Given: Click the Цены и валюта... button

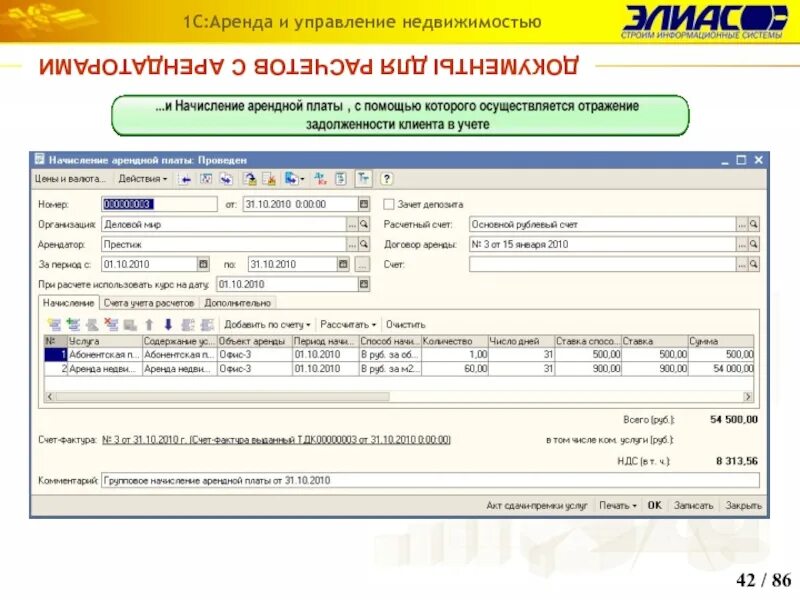Looking at the screenshot, I should [x=70, y=179].
